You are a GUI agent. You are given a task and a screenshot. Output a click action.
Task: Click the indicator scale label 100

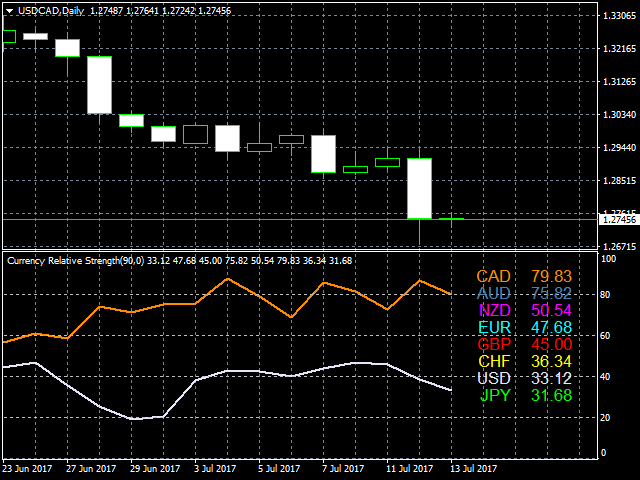tap(609, 259)
